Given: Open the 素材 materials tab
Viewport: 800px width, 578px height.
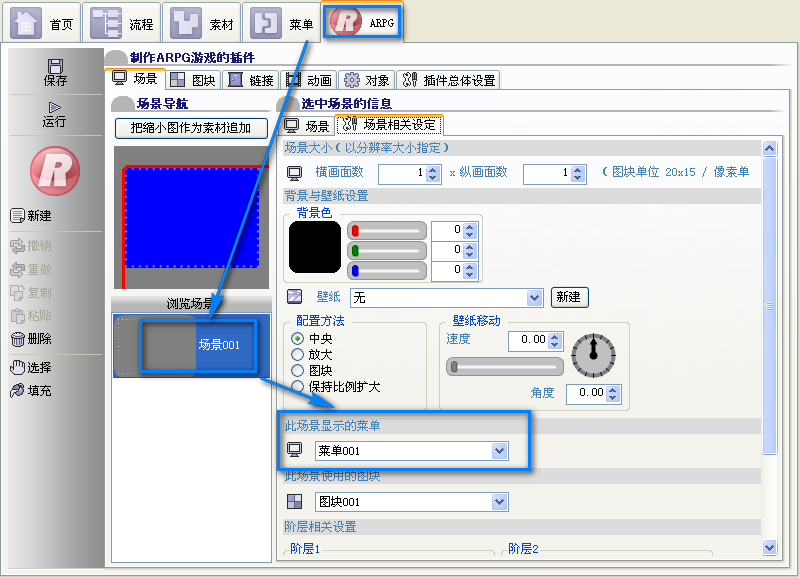Looking at the screenshot, I should (x=202, y=22).
